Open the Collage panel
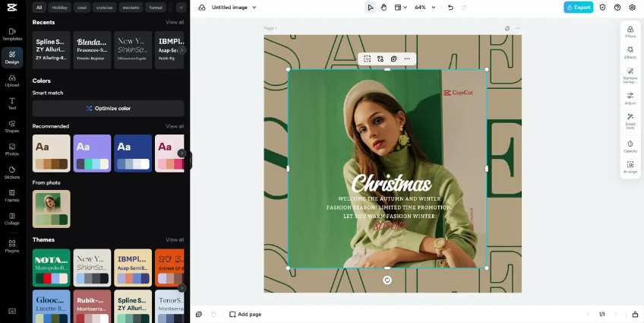Screen dimensions: 644x323 12,219
